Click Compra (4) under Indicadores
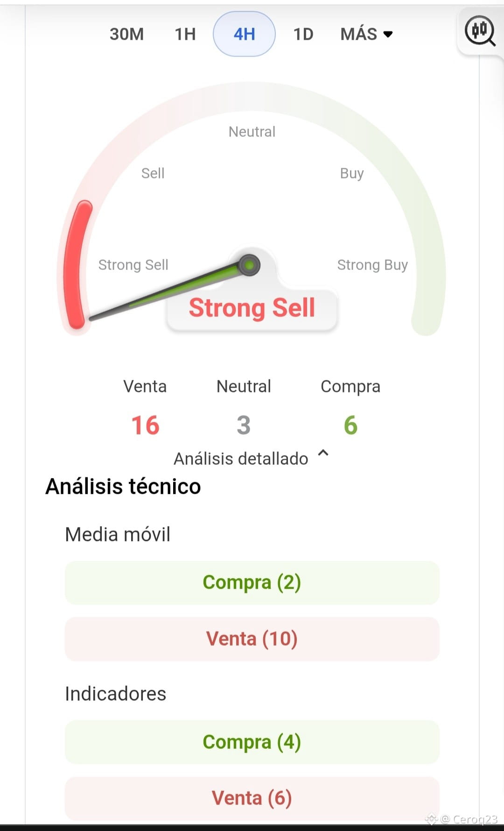The height and width of the screenshot is (831, 504). coord(252,742)
